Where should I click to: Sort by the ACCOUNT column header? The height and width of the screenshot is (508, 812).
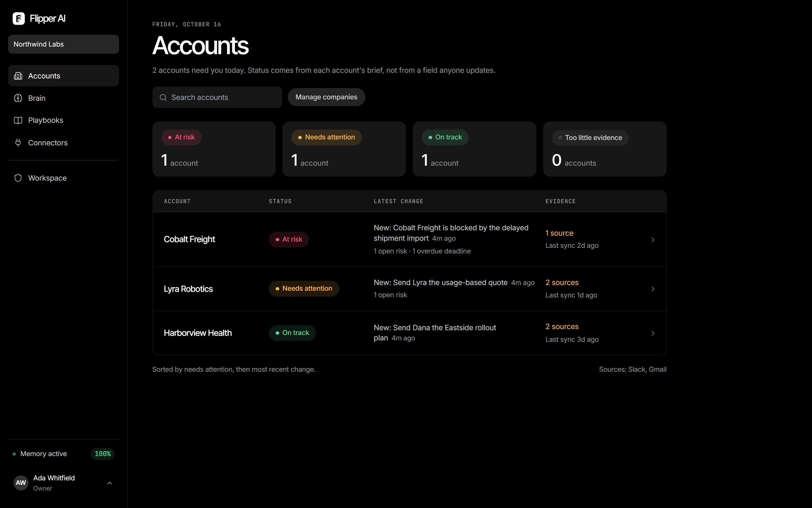[x=177, y=201]
